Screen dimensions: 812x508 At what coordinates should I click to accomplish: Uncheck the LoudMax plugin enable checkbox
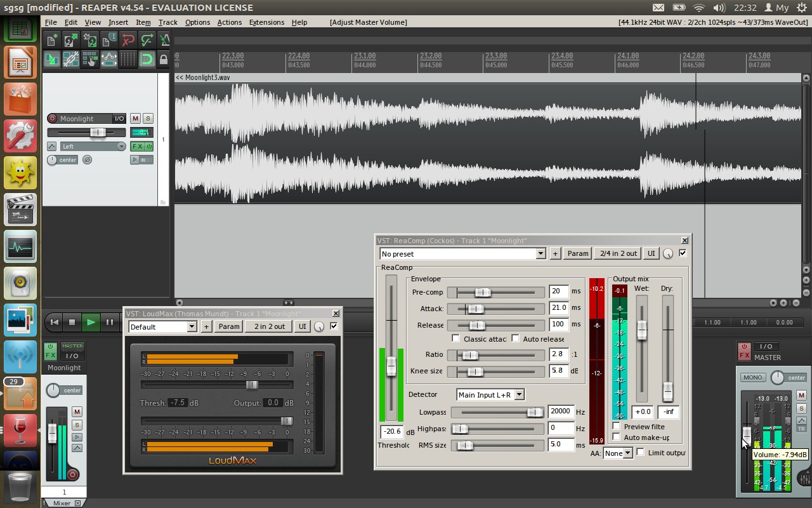(334, 326)
